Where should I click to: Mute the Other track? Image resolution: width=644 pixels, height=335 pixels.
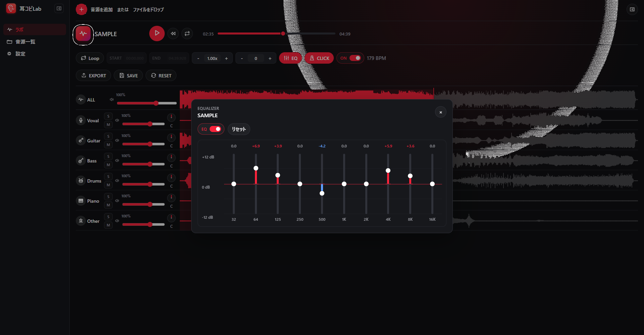click(x=108, y=225)
